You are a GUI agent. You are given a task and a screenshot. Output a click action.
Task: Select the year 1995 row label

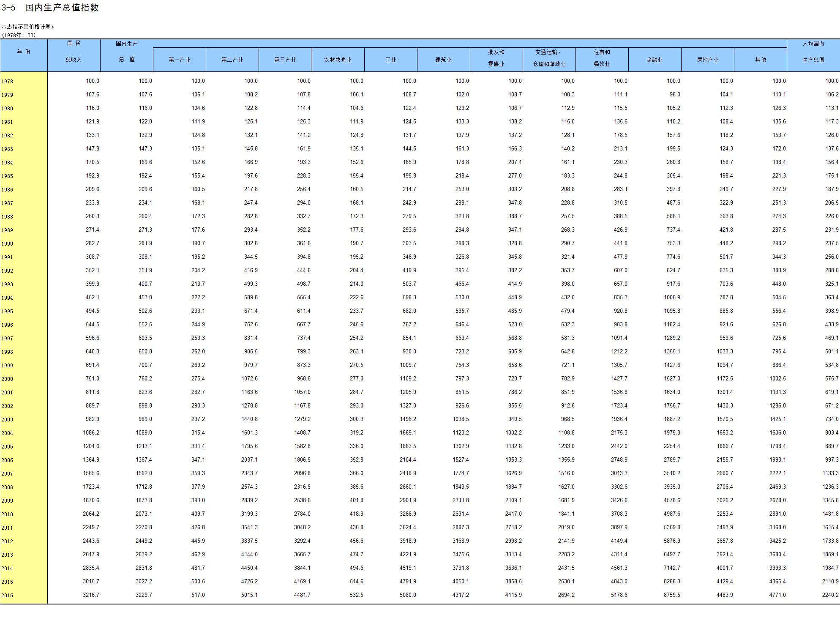coord(7,311)
